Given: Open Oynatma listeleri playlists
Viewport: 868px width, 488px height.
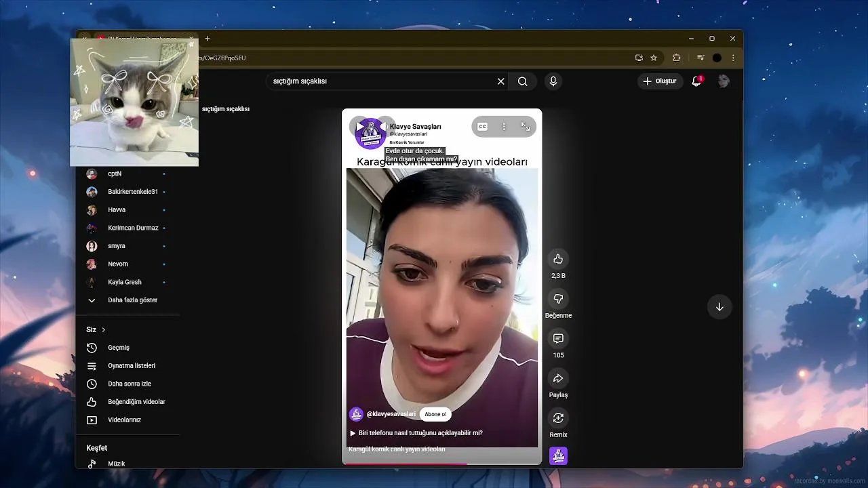Looking at the screenshot, I should 127,366.
